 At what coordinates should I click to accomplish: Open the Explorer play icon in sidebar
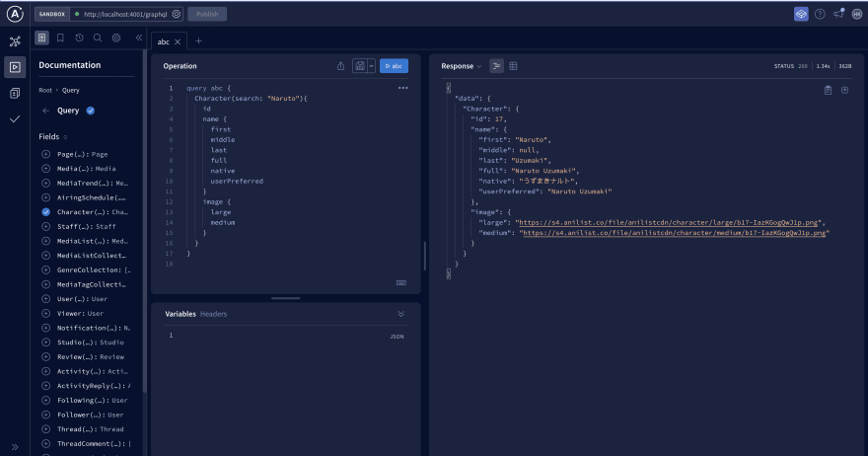[15, 67]
